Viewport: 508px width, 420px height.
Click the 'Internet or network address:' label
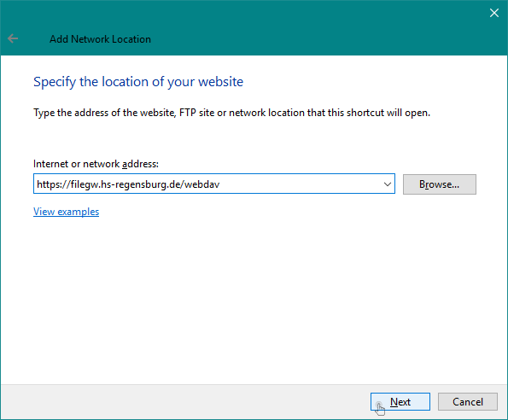pos(96,164)
